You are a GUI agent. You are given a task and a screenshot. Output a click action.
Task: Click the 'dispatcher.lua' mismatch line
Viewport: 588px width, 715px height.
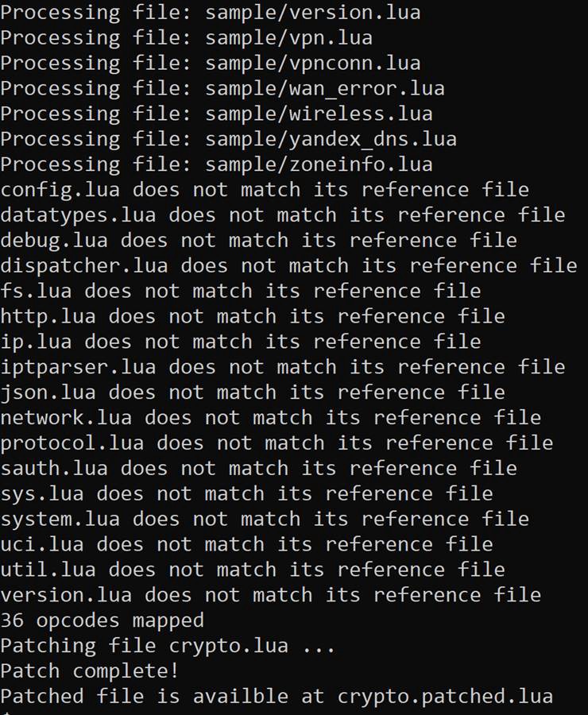point(288,266)
